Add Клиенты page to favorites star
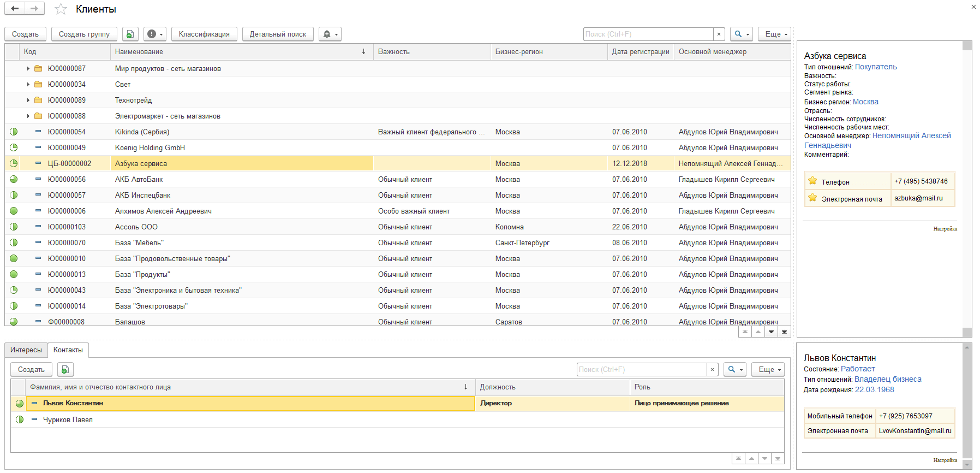Viewport: 980px width, 473px height. pyautogui.click(x=61, y=9)
